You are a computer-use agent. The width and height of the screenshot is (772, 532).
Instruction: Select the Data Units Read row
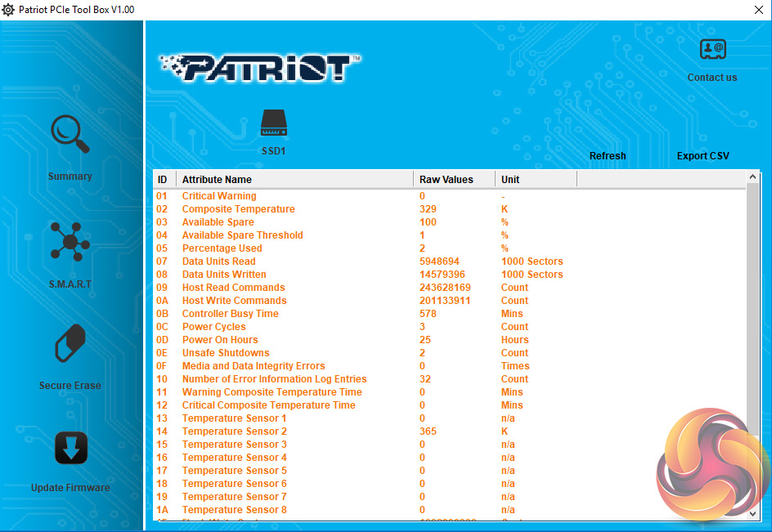click(450, 262)
